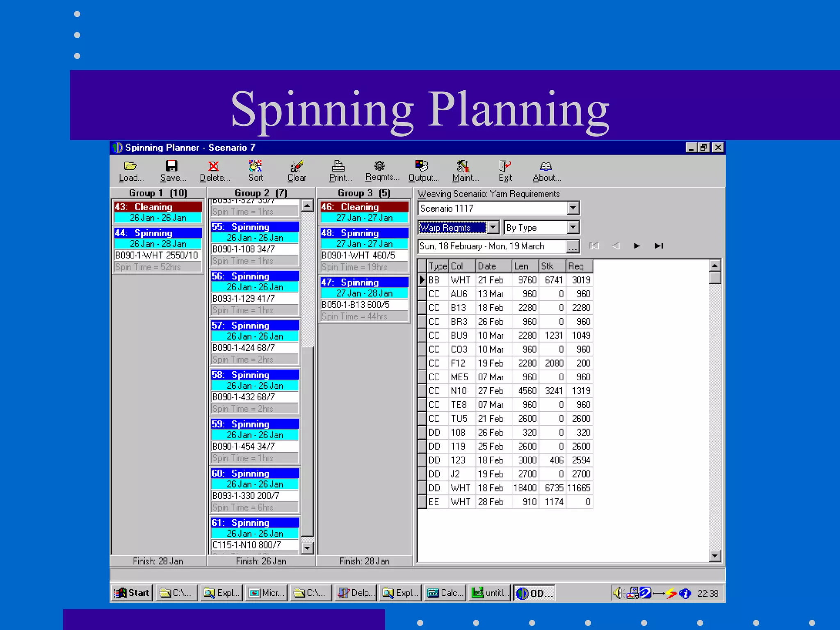Open the Load scenario toolbar icon

click(x=130, y=166)
